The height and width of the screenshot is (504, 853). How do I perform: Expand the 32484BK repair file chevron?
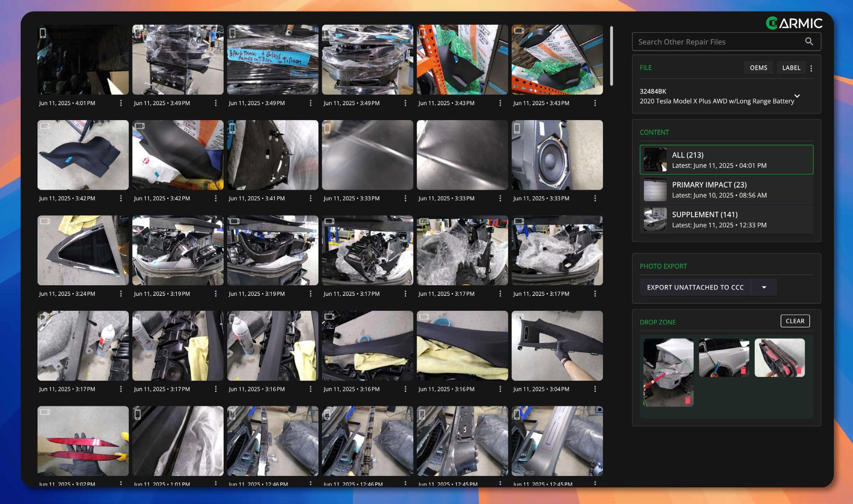point(797,96)
